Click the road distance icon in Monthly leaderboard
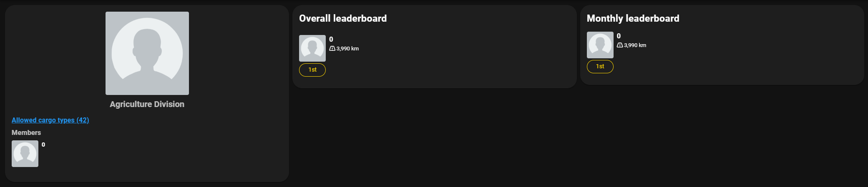Viewport: 868px width, 187px height. click(x=620, y=45)
